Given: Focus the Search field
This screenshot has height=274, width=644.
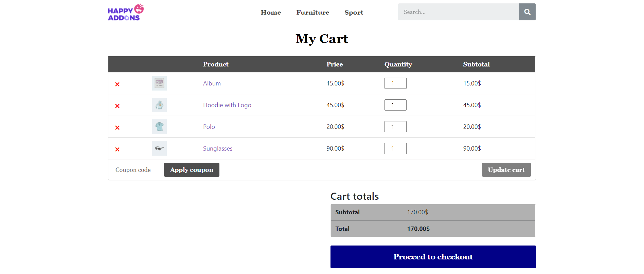Looking at the screenshot, I should pyautogui.click(x=459, y=12).
